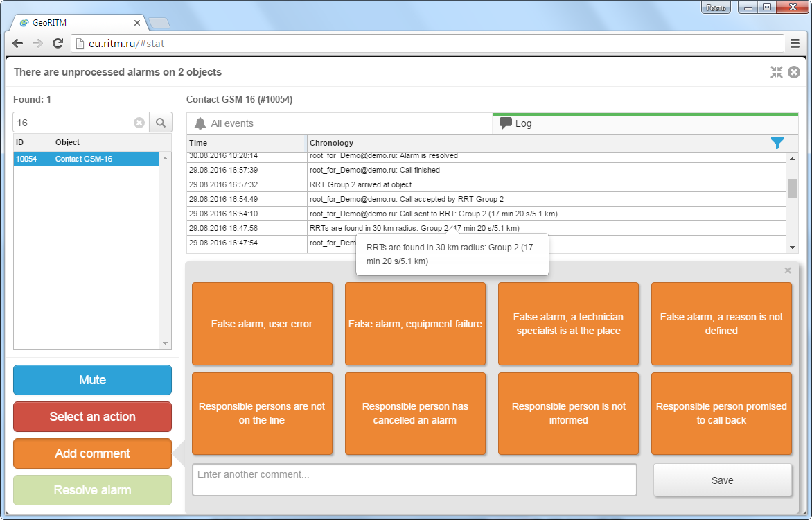Choose 'Responsible persons are not on the line'
The image size is (812, 520).
tap(262, 414)
